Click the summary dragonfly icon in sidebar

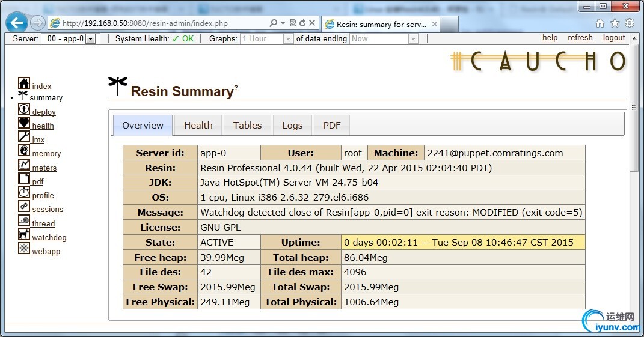tap(23, 96)
